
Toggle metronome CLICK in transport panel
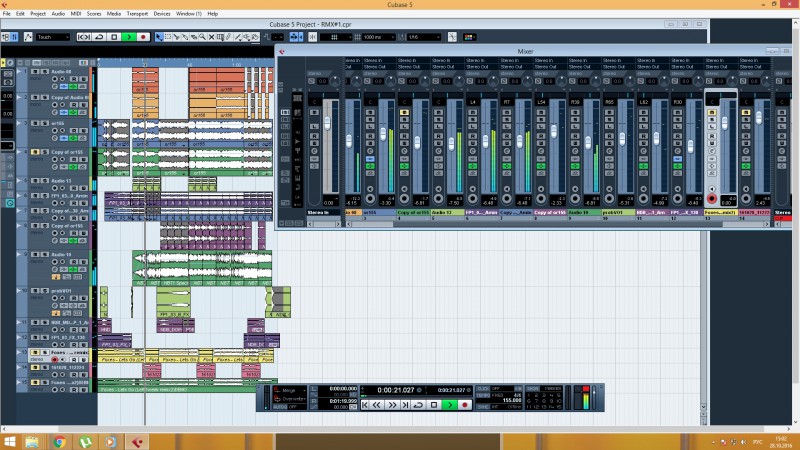484,388
